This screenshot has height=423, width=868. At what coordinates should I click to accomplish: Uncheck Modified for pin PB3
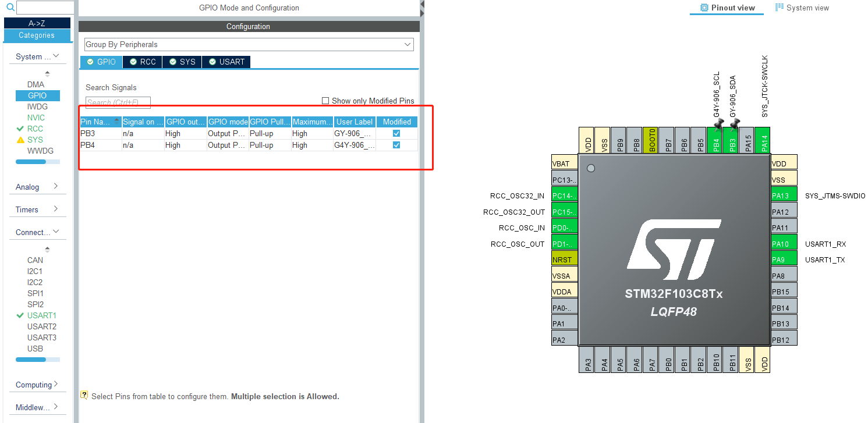(396, 133)
